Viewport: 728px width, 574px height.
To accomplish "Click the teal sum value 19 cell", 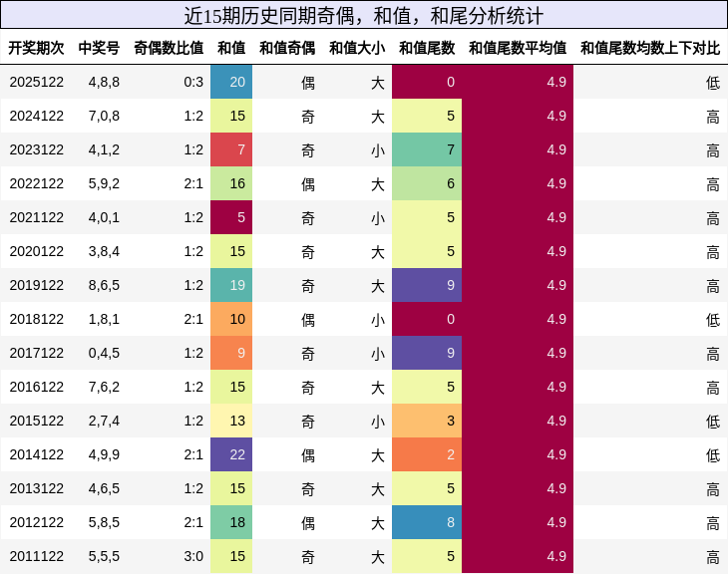I will click(231, 285).
